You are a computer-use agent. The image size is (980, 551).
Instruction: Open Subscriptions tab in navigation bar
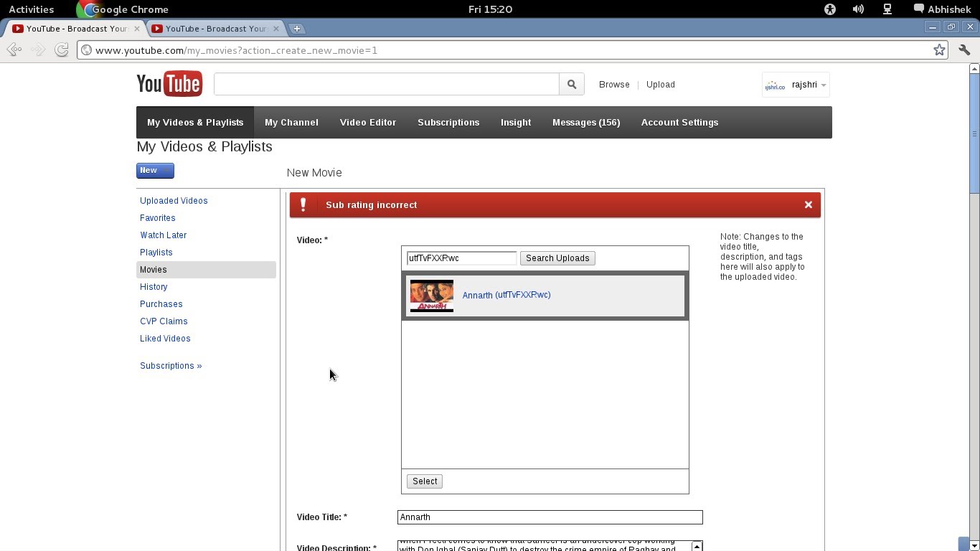tap(448, 123)
